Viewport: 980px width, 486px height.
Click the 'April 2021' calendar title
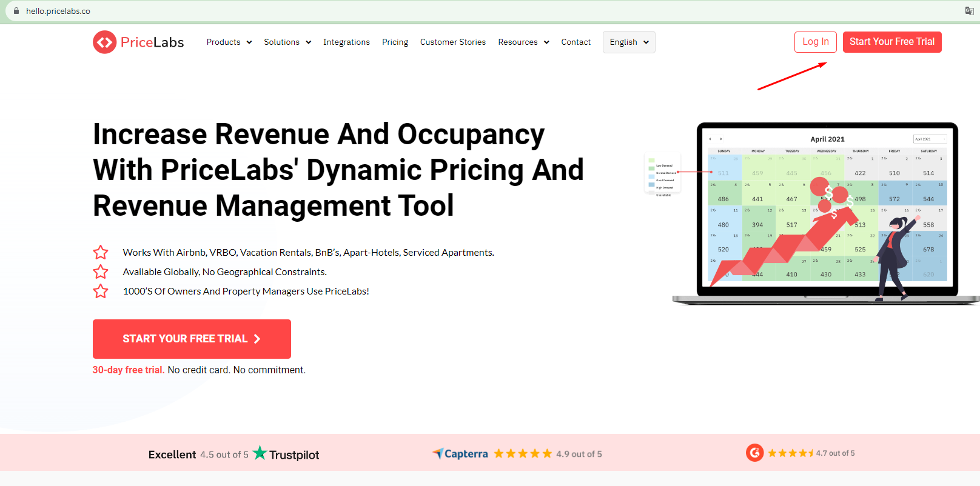(827, 139)
